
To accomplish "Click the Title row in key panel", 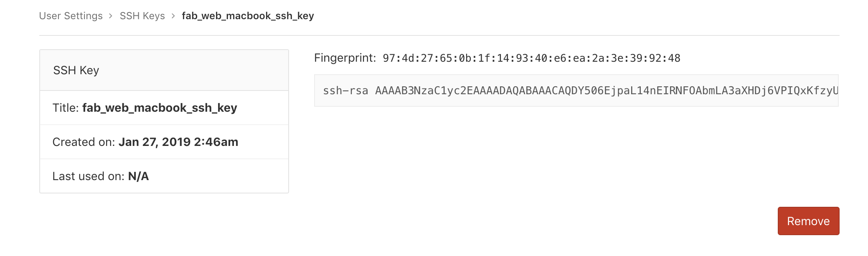I will tap(164, 108).
